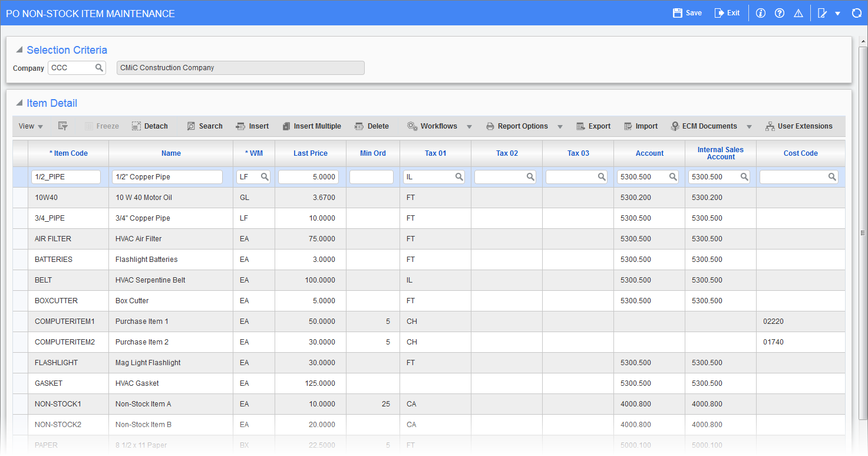Screen dimensions: 868x456
Task: Click the Save disk icon
Action: point(678,13)
